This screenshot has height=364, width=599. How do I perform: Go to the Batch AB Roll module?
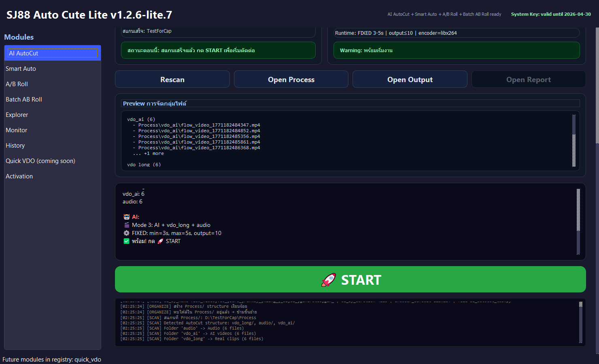tap(24, 99)
